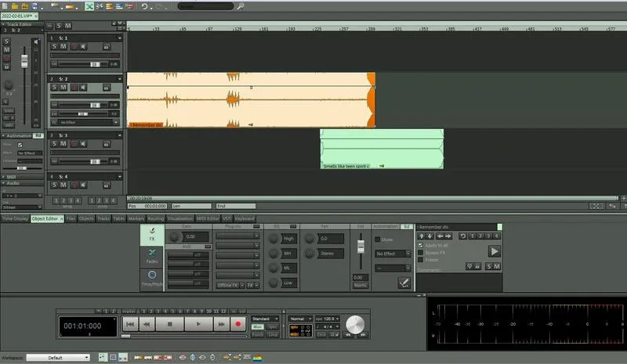627x364 pixels.
Task: Mute track 2 with its M button
Action: tap(63, 88)
